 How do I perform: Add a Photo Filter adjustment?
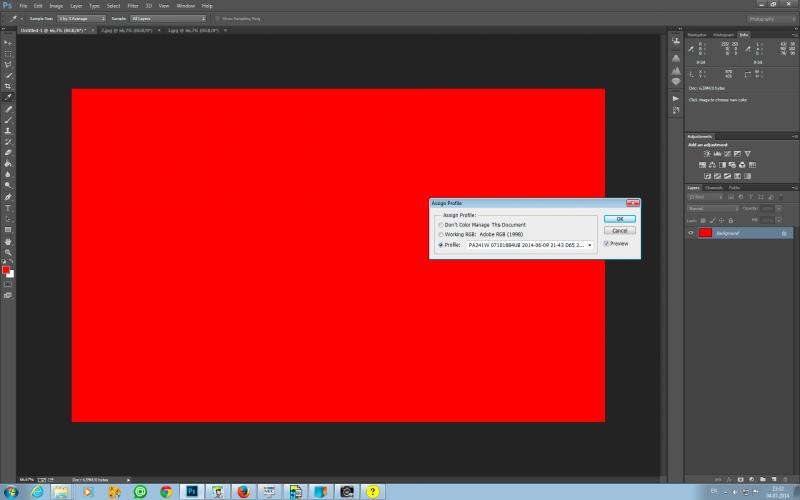(x=732, y=165)
